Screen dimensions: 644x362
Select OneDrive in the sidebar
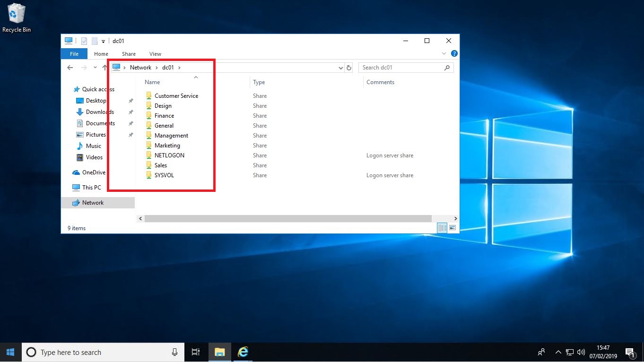[x=93, y=172]
